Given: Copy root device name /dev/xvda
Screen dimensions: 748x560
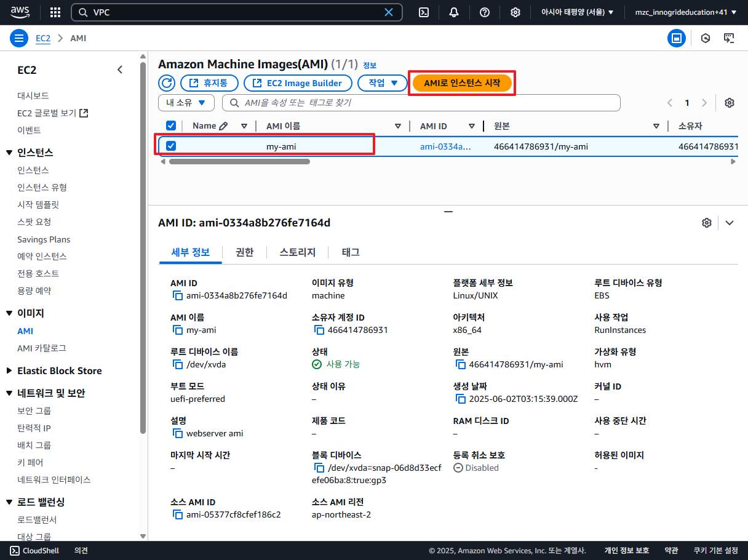Looking at the screenshot, I should [178, 365].
